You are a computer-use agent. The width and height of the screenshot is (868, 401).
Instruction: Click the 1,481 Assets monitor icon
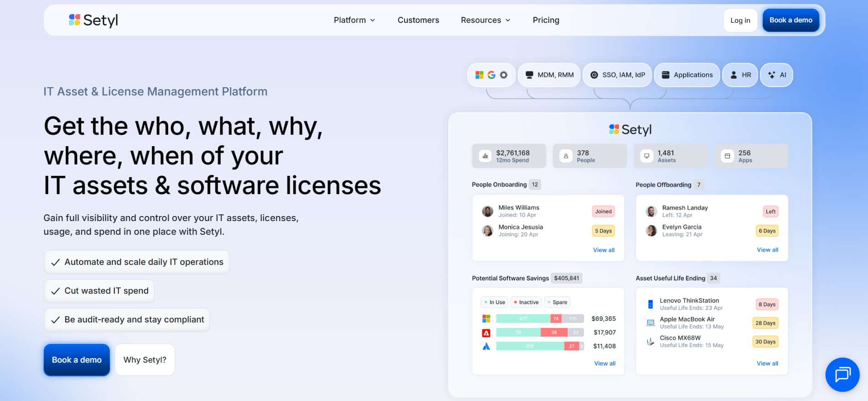[x=647, y=156]
